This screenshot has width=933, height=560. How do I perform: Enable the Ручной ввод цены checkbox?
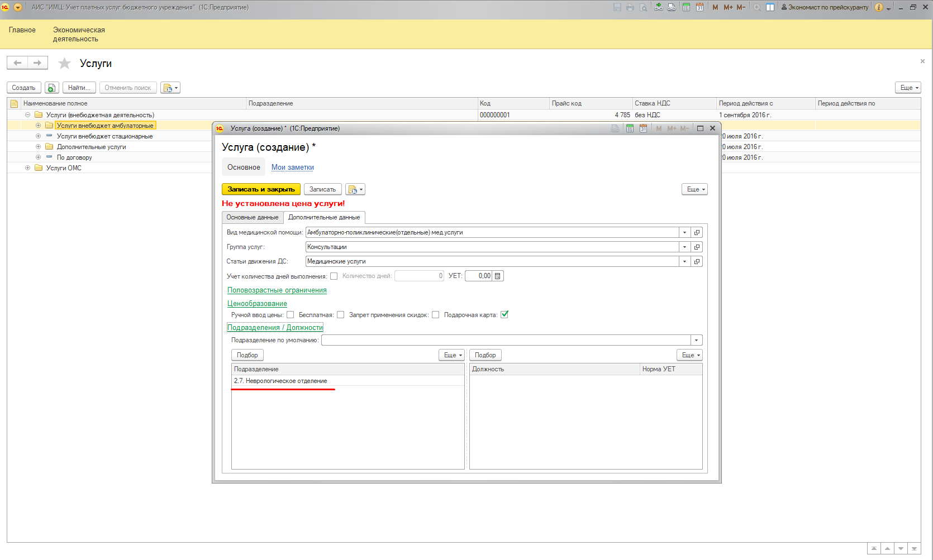(x=291, y=315)
